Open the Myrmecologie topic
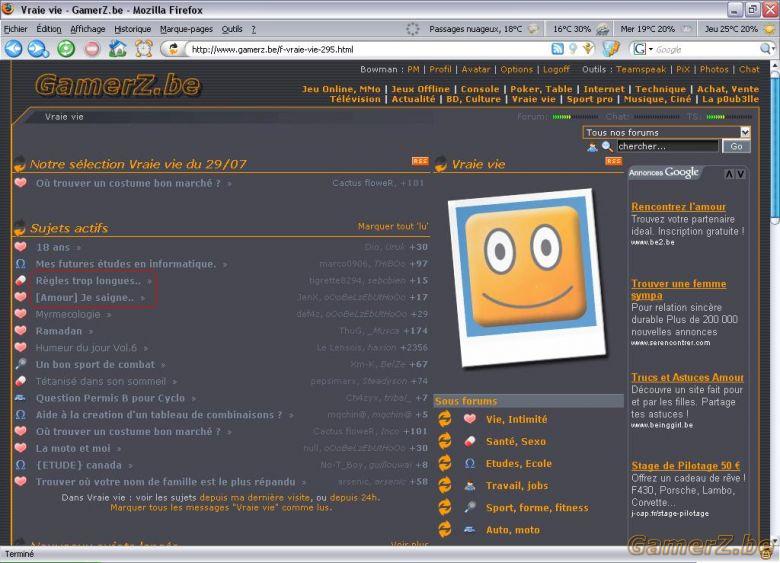Screen dimensions: 780x563 68,314
